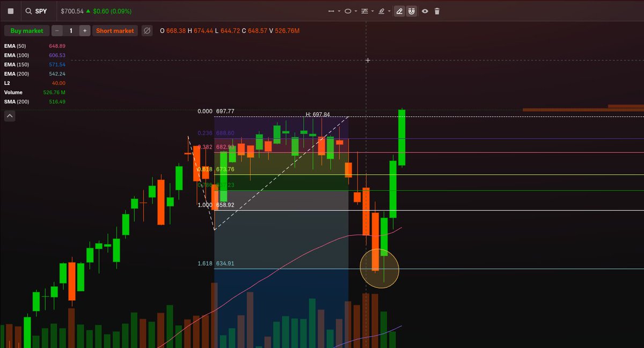Delete drawings with the trash icon

tap(437, 11)
